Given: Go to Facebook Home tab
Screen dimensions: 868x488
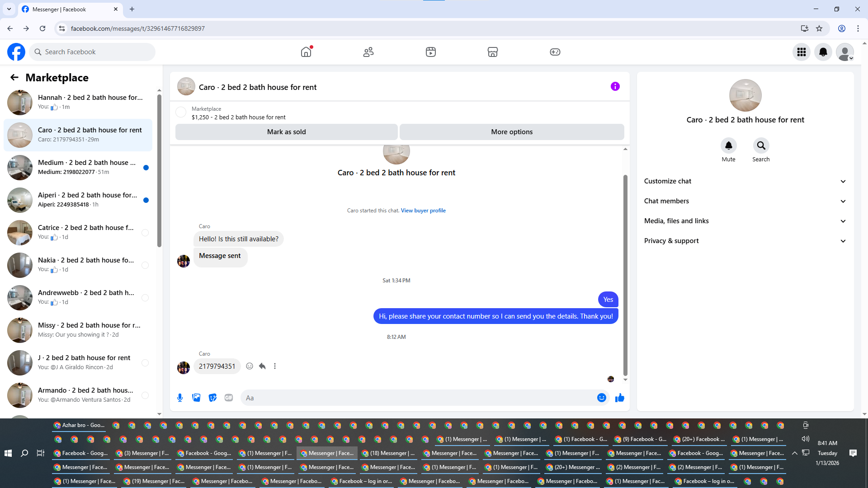Looking at the screenshot, I should (306, 52).
